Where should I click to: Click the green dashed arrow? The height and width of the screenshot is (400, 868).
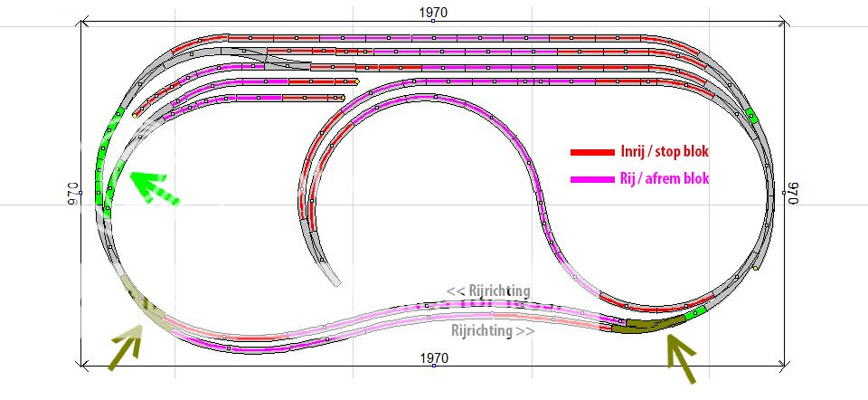154,186
